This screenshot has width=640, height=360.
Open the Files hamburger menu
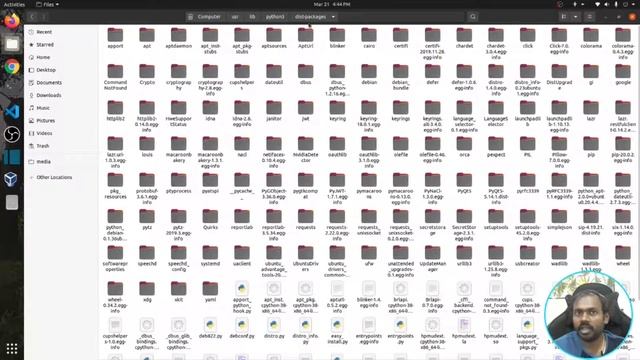click(589, 17)
